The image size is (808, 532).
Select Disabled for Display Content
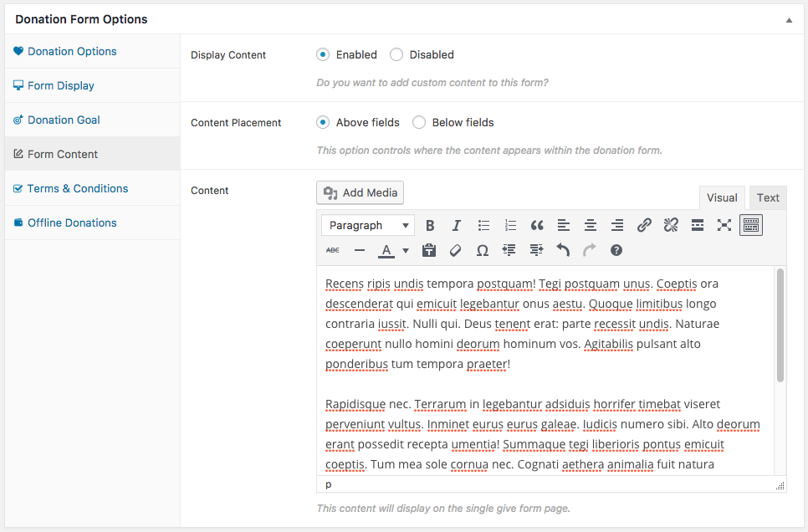click(396, 54)
